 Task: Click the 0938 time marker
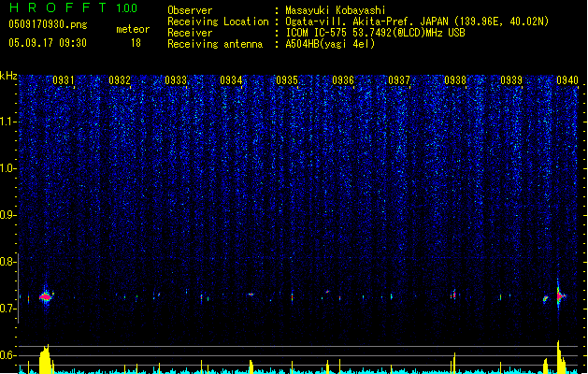pyautogui.click(x=455, y=80)
